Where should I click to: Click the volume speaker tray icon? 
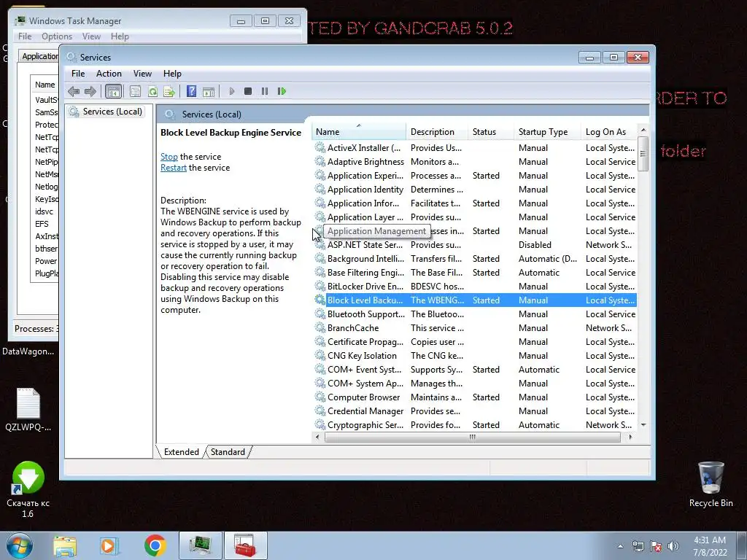pos(673,546)
